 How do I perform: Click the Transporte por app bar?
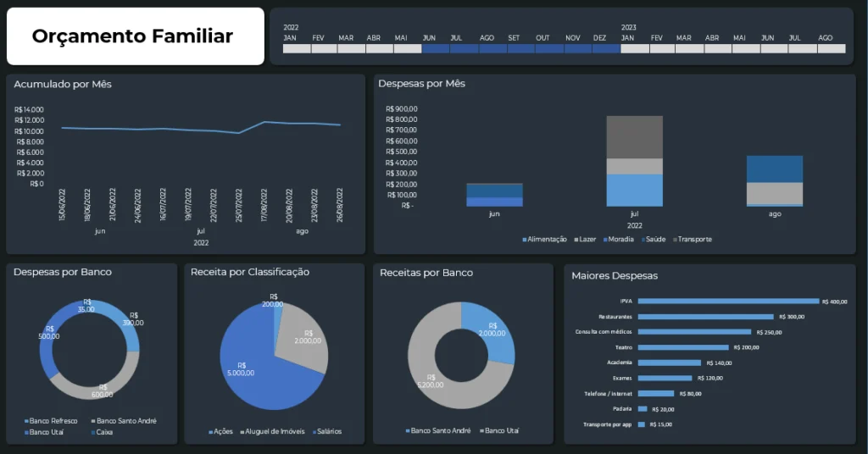642,424
